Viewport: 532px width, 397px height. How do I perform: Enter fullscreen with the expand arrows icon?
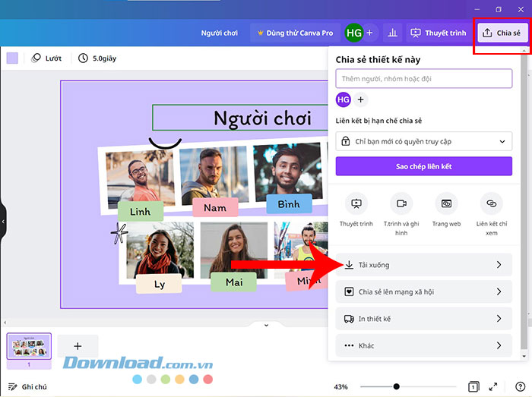pos(493,386)
